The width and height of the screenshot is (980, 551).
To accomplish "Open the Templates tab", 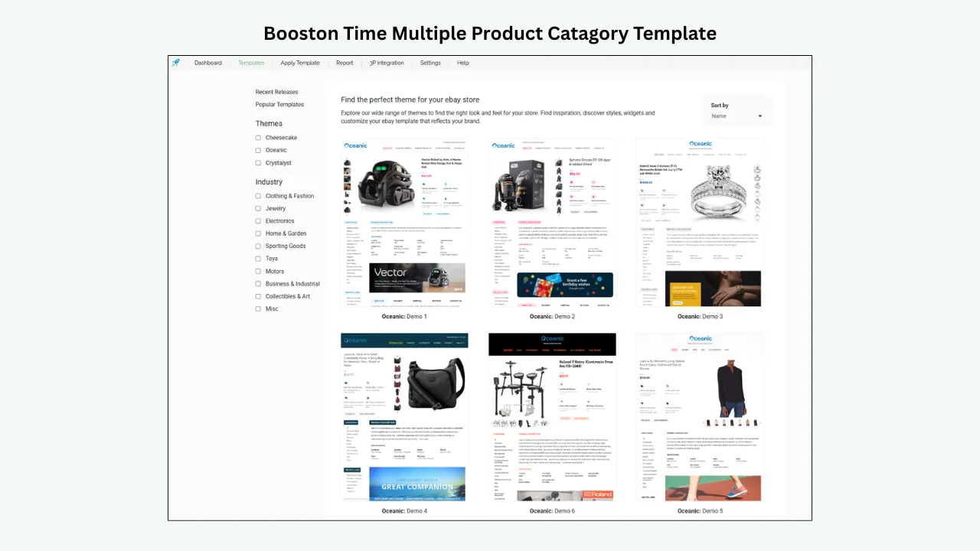I will pyautogui.click(x=251, y=63).
